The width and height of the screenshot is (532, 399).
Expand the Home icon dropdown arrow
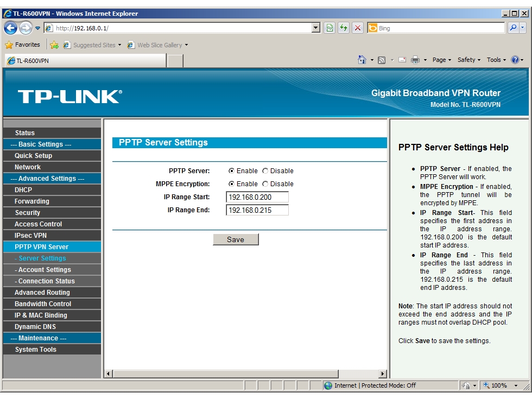click(x=372, y=60)
